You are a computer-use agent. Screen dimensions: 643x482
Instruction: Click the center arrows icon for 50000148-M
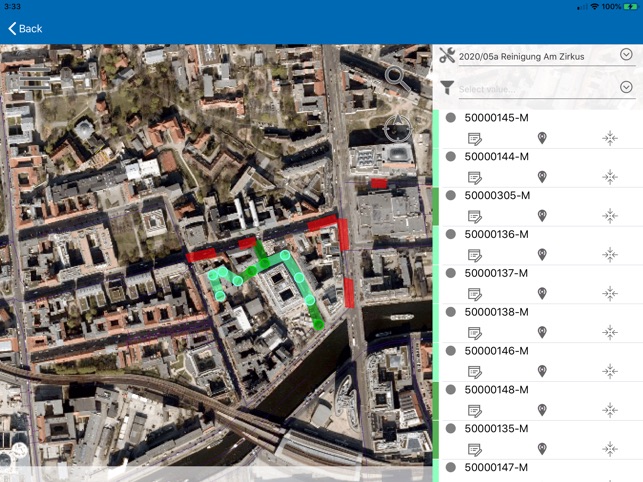(610, 410)
